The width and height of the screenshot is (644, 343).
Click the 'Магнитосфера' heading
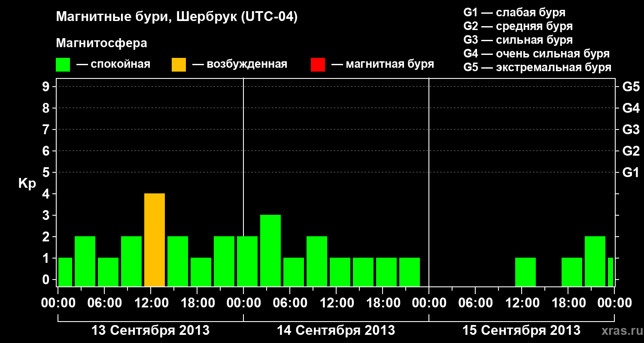click(x=102, y=43)
